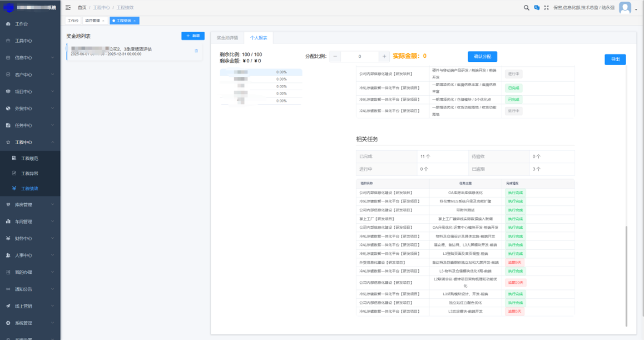Open 工程异常 in the sidebar

coord(31,175)
